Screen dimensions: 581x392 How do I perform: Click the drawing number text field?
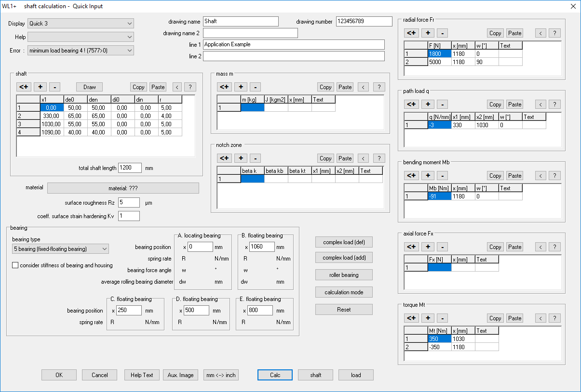[x=364, y=22]
